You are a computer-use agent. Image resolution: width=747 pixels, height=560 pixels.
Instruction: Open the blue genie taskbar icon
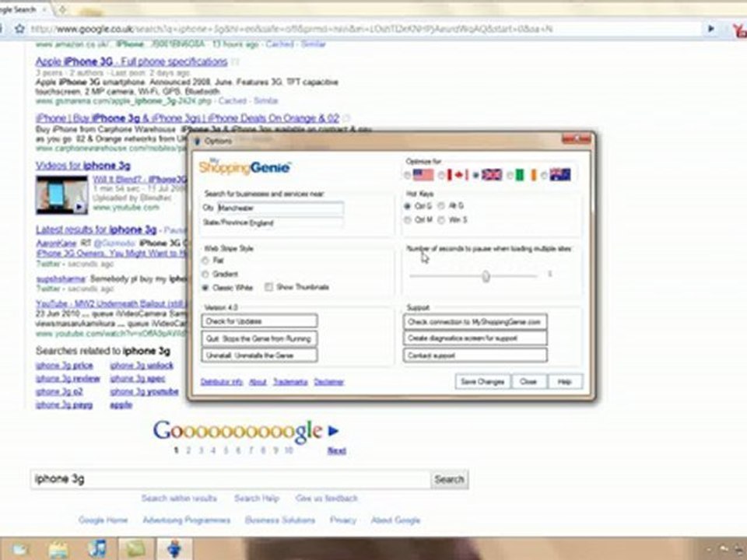(175, 549)
